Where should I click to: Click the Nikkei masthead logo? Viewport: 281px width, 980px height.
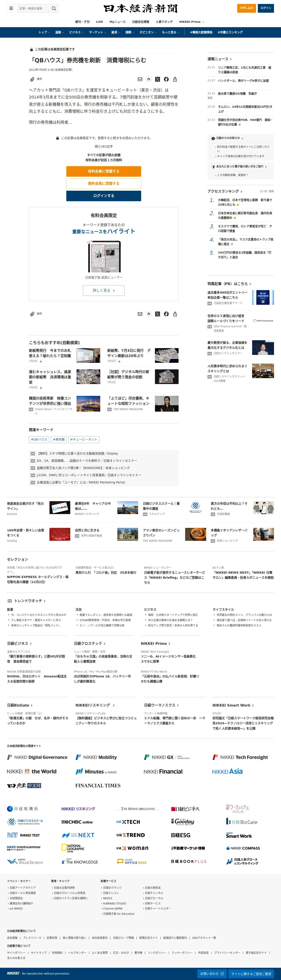coord(140,8)
